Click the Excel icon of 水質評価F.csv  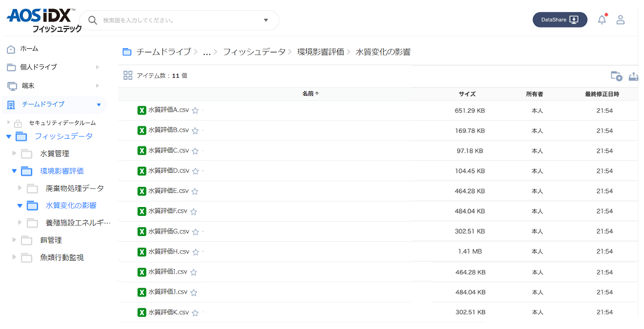(142, 211)
